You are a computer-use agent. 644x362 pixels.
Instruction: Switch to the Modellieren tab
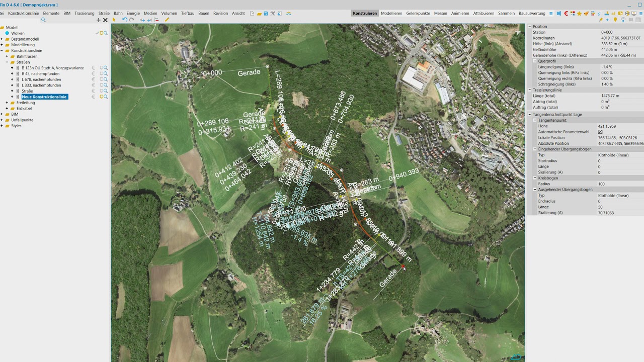(x=391, y=14)
